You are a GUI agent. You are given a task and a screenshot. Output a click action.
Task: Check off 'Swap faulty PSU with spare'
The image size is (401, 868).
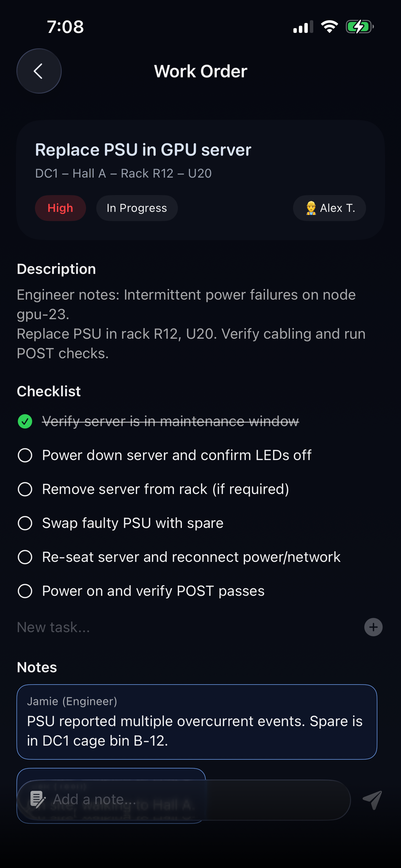[x=25, y=523]
